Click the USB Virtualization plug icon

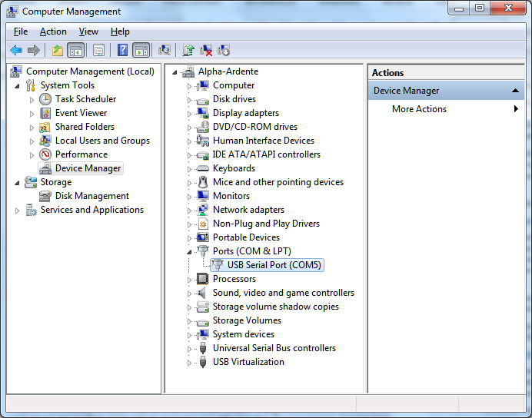tap(203, 362)
